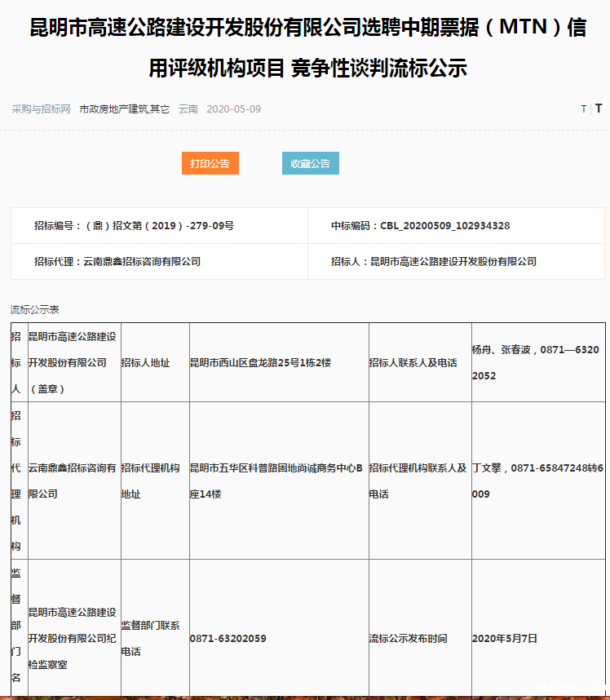Click the 招标人联系人及电话 label cell
The width and height of the screenshot is (610, 700).
pyautogui.click(x=420, y=362)
